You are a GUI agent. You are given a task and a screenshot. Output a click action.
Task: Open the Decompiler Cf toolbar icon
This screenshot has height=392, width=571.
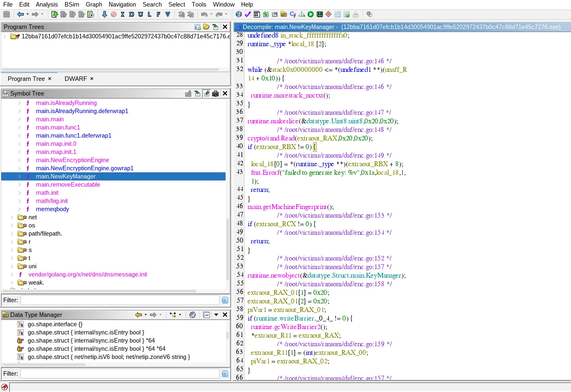pos(293,14)
